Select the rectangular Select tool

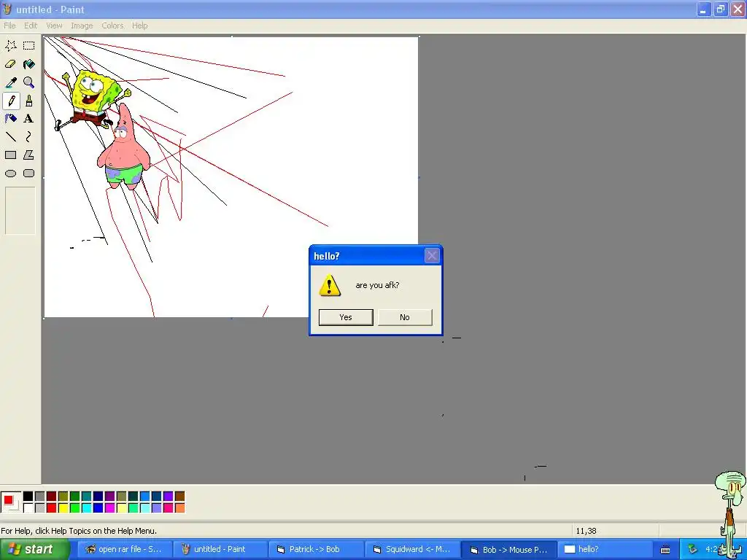tap(29, 46)
